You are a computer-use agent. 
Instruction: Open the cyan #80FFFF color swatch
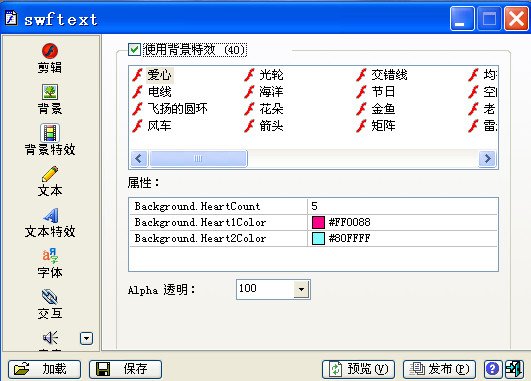pyautogui.click(x=318, y=238)
